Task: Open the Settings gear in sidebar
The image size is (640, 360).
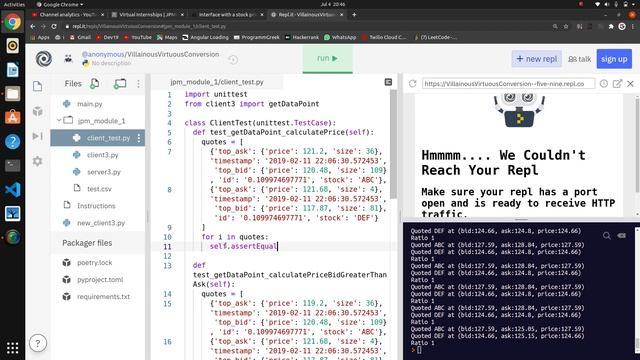Action: pos(38,161)
